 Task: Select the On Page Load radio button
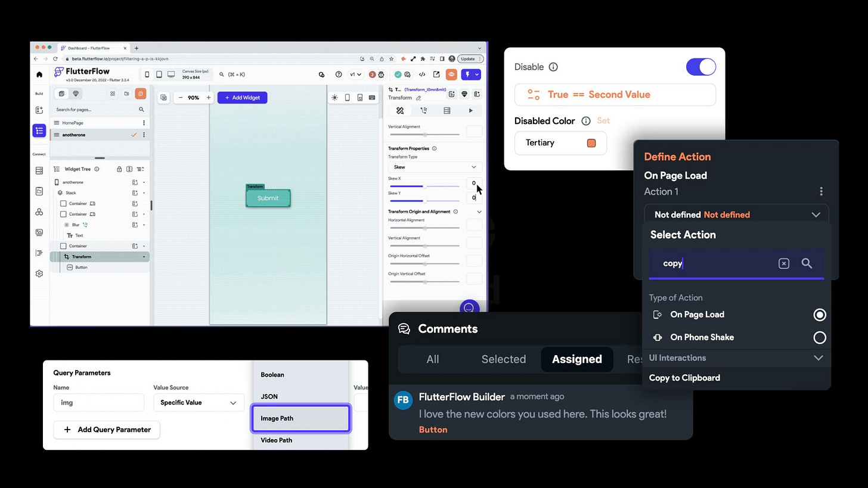pyautogui.click(x=820, y=315)
